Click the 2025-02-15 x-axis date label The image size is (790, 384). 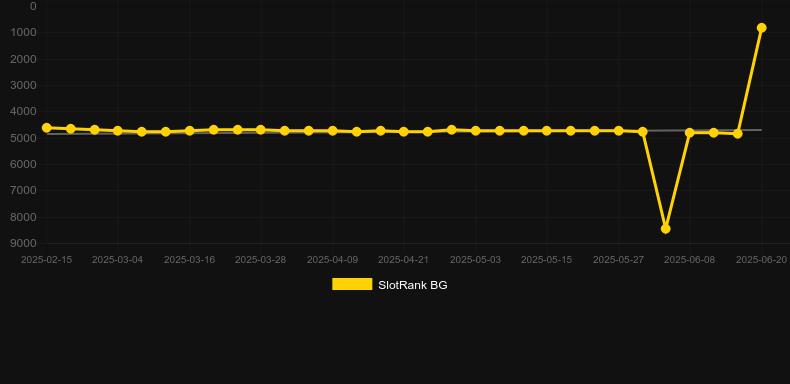pos(47,260)
